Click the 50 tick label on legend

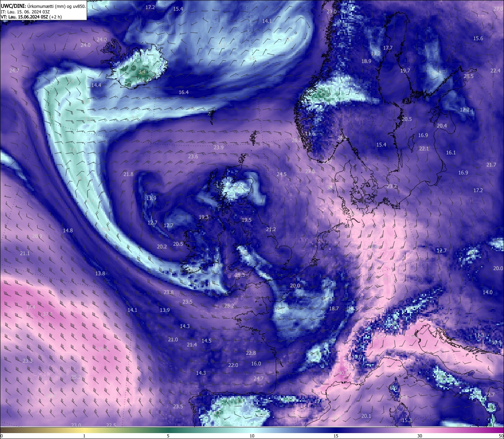click(500, 436)
